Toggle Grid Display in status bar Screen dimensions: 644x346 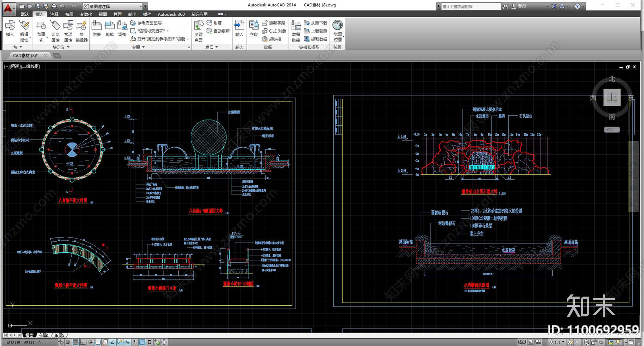[75, 342]
